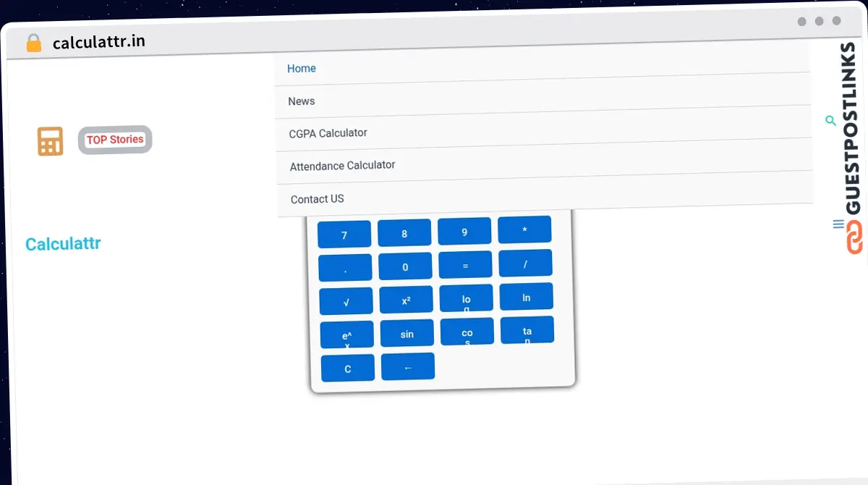Image resolution: width=868 pixels, height=485 pixels.
Task: Click the tan function key
Action: tap(527, 330)
